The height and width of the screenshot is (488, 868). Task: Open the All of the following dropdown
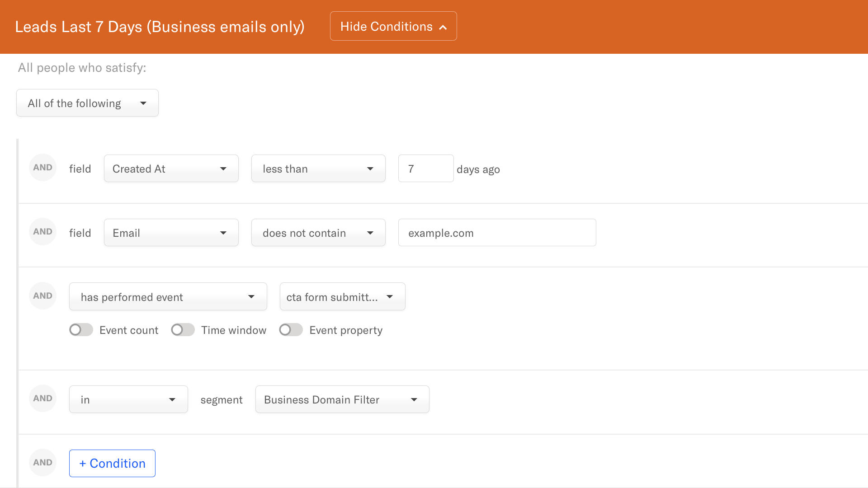coord(87,103)
